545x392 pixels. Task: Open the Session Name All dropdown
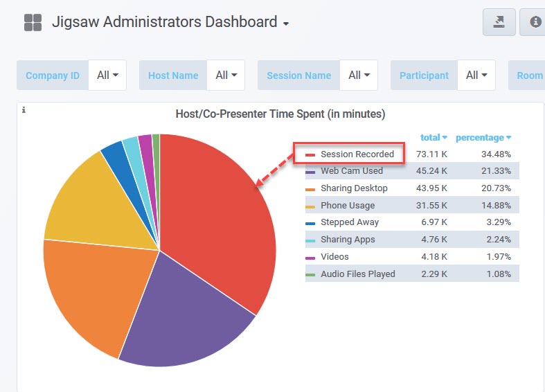tap(359, 75)
